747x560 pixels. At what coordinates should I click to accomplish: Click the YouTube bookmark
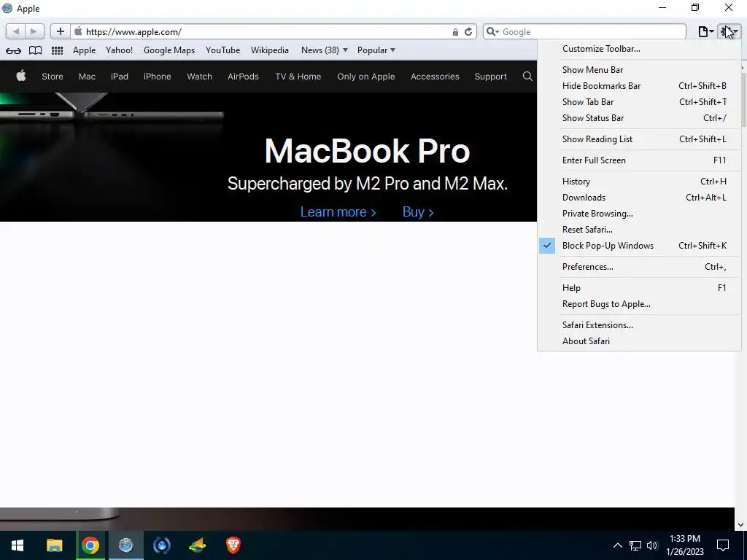tap(223, 50)
